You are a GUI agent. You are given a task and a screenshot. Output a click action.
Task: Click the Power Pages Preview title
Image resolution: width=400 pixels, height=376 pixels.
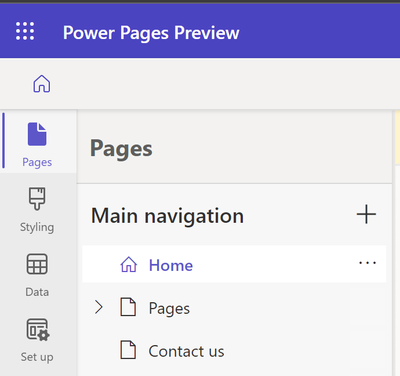(151, 33)
